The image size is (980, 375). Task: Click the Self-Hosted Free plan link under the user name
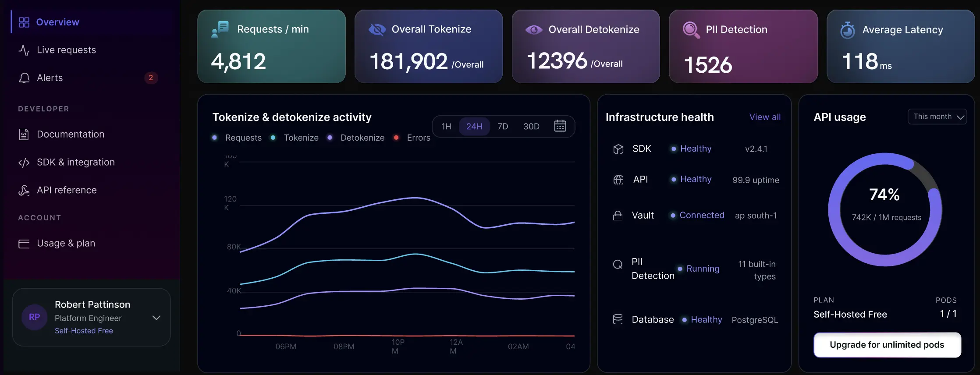(84, 331)
